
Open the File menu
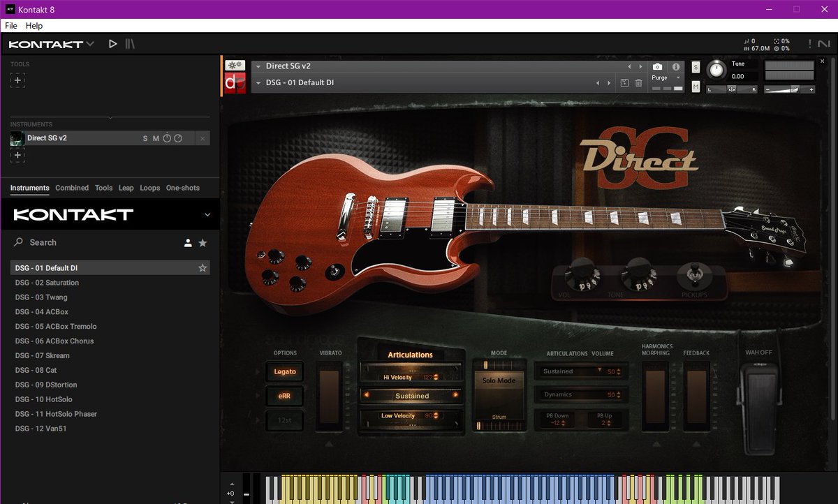point(11,26)
